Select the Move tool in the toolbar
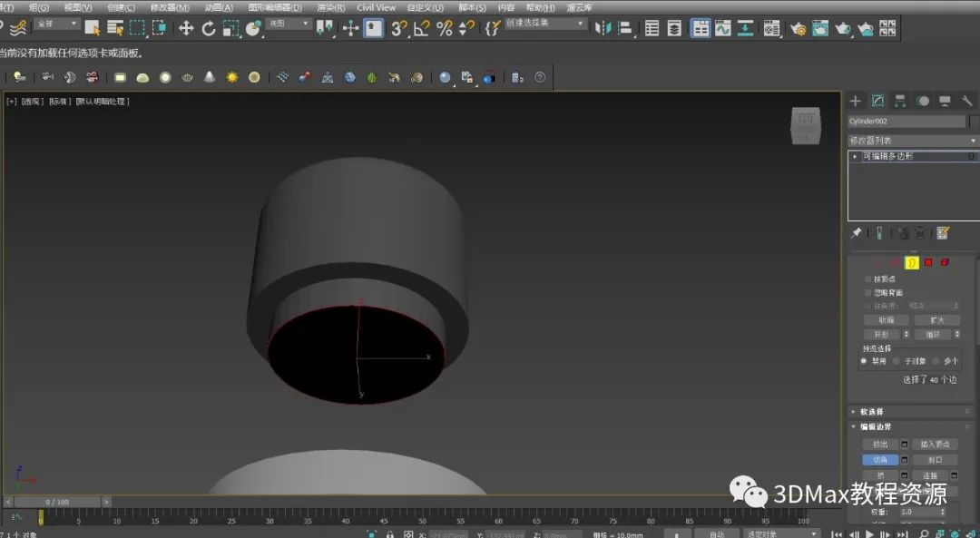The width and height of the screenshot is (980, 538). pyautogui.click(x=186, y=28)
